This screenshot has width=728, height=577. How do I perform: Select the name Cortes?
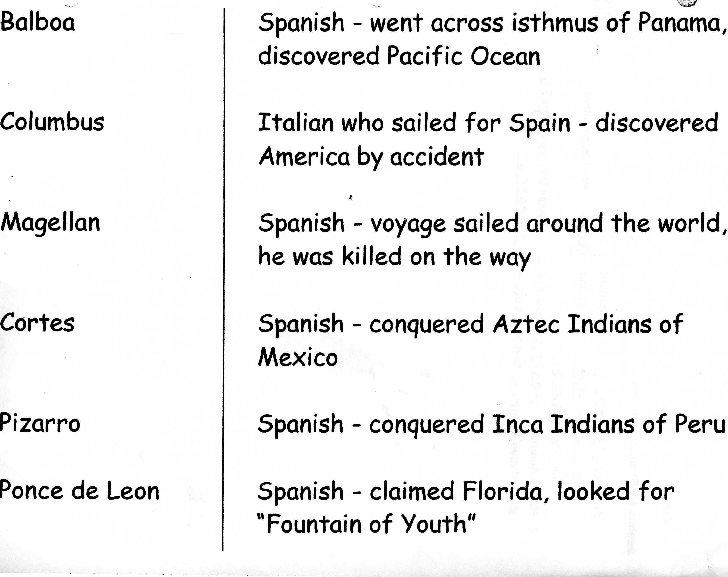tap(37, 323)
